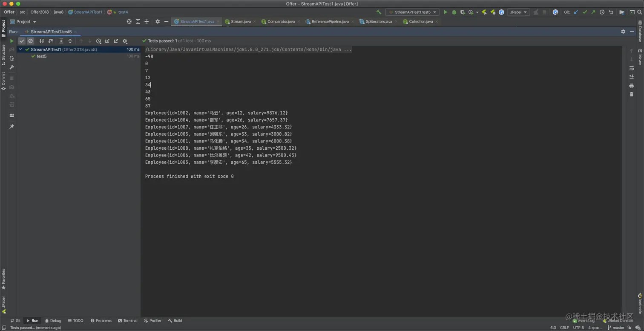Viewport: 644px width, 331px height.
Task: Open Project panel options gear
Action: click(x=158, y=22)
